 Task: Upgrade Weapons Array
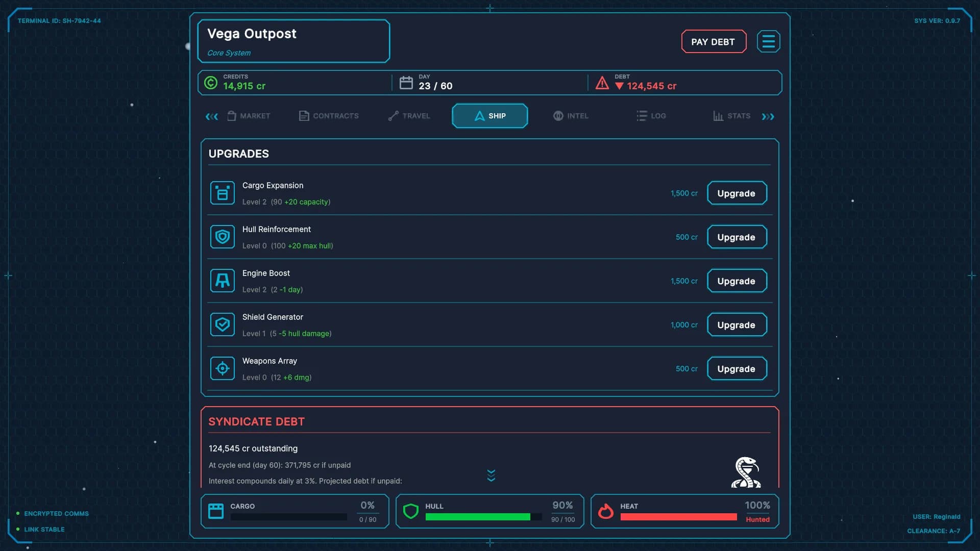(737, 369)
